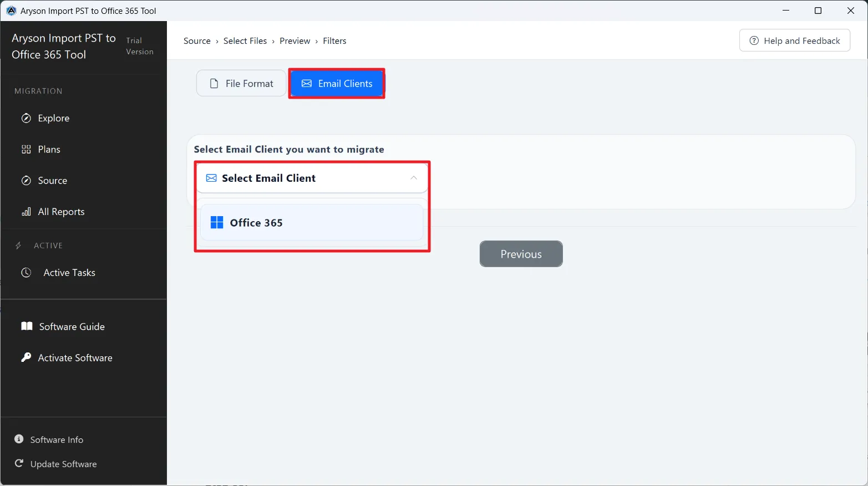Viewport: 868px width, 486px height.
Task: Click the All Reports bar chart icon
Action: click(26, 212)
